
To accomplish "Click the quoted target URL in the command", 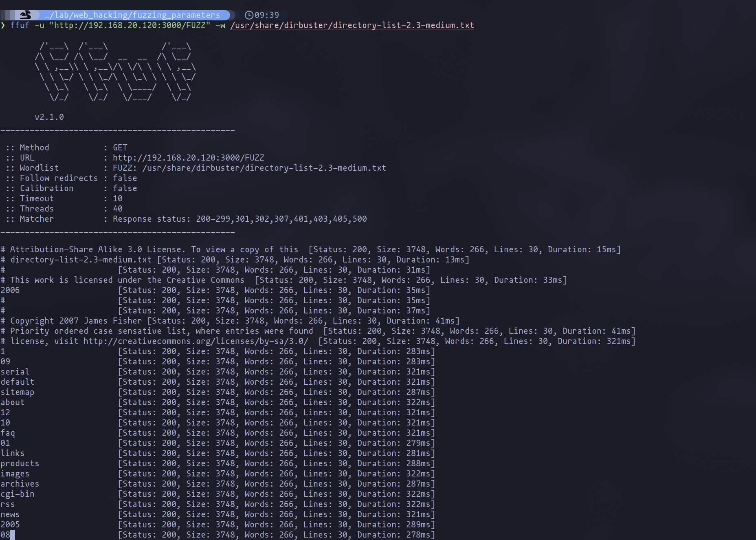I will (x=130, y=25).
